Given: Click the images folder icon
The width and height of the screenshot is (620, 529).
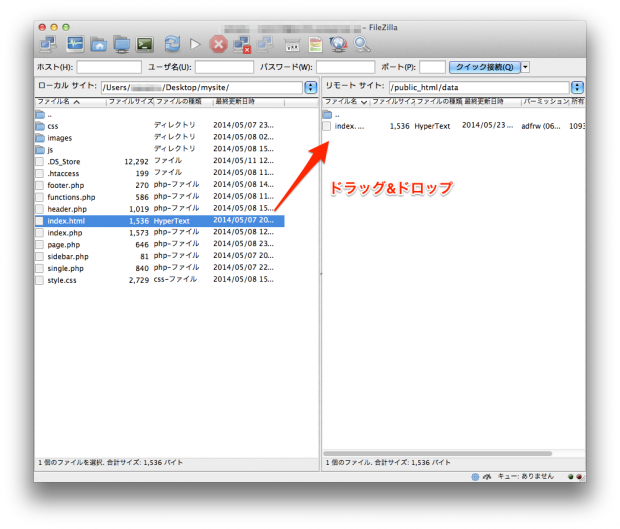Looking at the screenshot, I should [40, 138].
